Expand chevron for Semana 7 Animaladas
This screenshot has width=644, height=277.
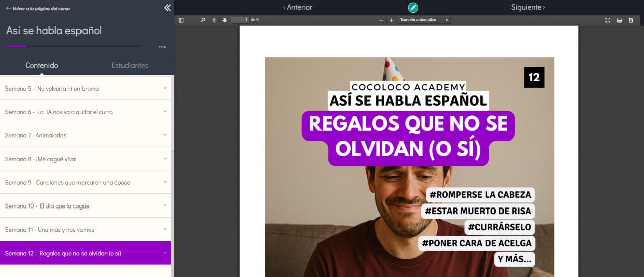click(165, 135)
